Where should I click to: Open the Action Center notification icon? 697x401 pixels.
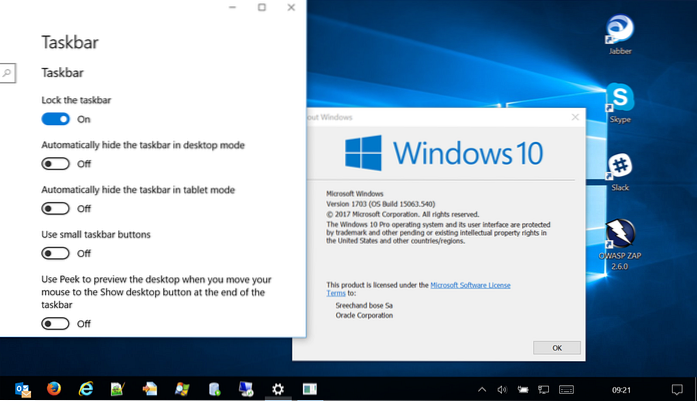coord(676,388)
